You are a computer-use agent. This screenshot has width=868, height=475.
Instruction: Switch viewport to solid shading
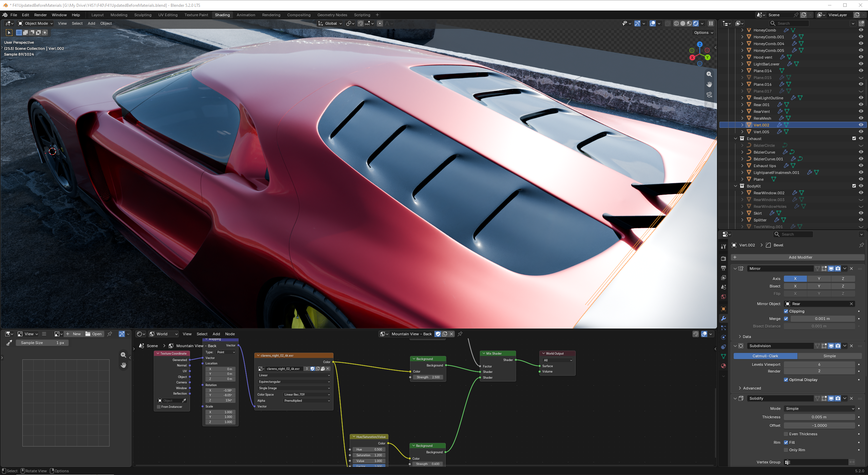tap(683, 23)
